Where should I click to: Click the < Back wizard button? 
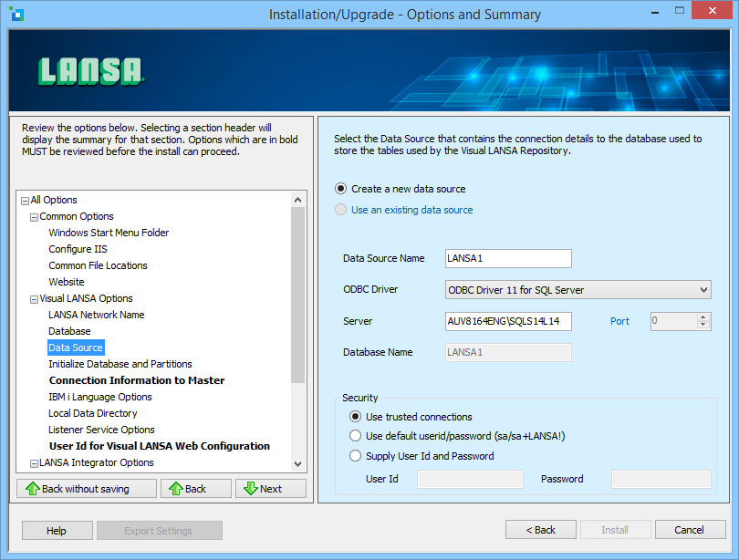click(x=541, y=530)
